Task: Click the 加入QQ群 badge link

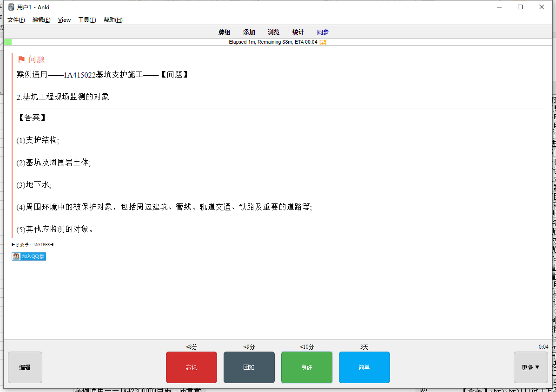Action: click(x=29, y=256)
